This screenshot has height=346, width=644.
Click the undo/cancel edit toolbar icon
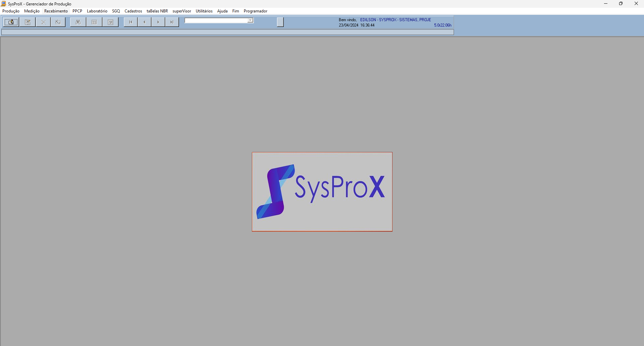58,22
